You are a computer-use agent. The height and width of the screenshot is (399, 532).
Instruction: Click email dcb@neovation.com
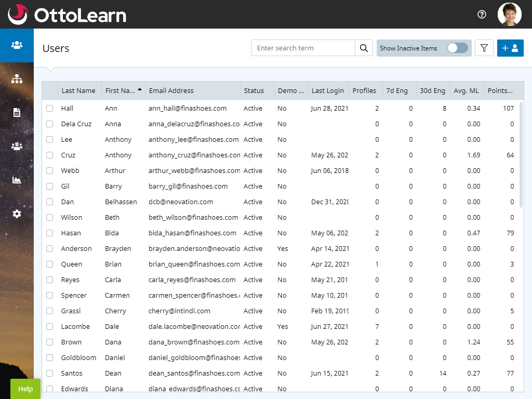click(181, 202)
